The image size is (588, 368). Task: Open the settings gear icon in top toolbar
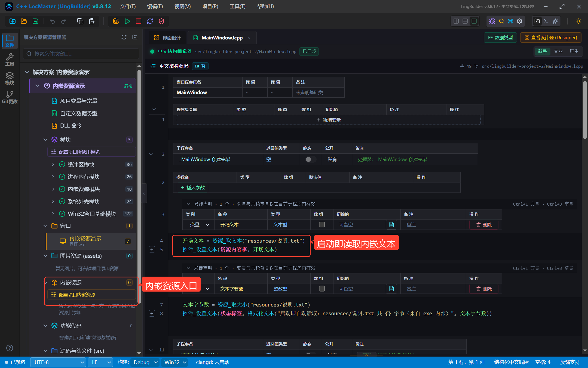click(x=520, y=21)
